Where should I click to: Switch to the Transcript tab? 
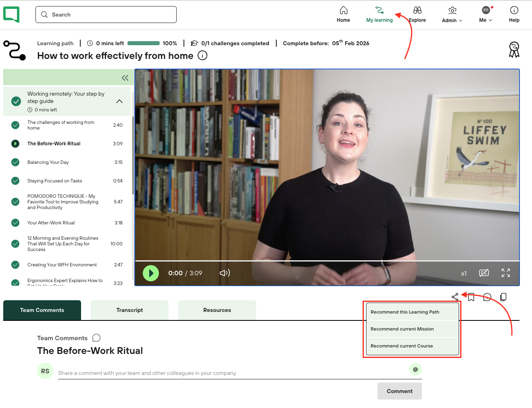pos(129,310)
